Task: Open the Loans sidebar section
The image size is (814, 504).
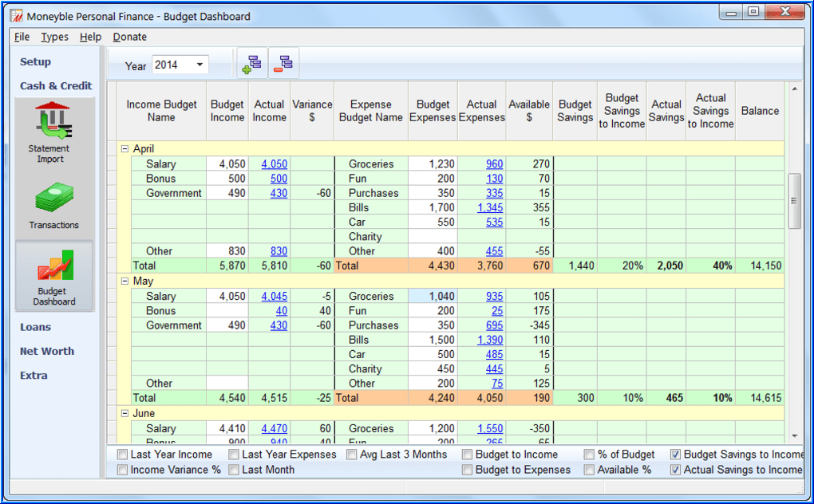Action: [35, 327]
